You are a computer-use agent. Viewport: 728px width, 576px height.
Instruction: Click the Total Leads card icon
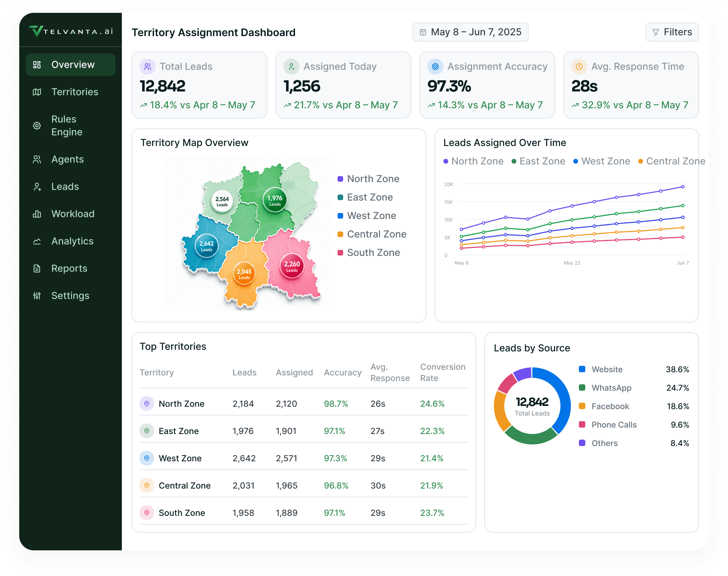click(148, 67)
